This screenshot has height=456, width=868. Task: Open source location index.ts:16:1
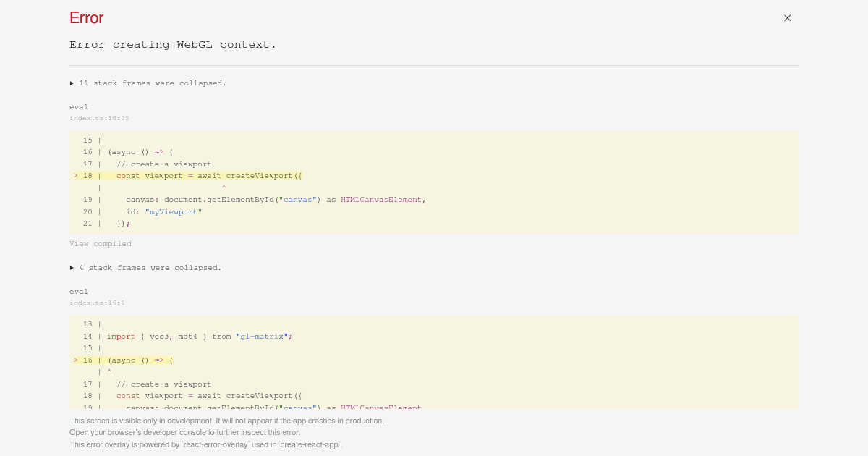[x=97, y=303]
